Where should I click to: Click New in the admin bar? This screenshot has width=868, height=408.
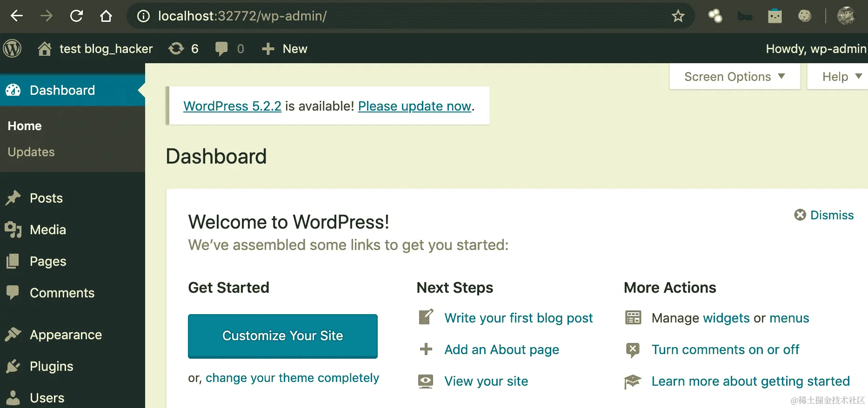pyautogui.click(x=295, y=49)
